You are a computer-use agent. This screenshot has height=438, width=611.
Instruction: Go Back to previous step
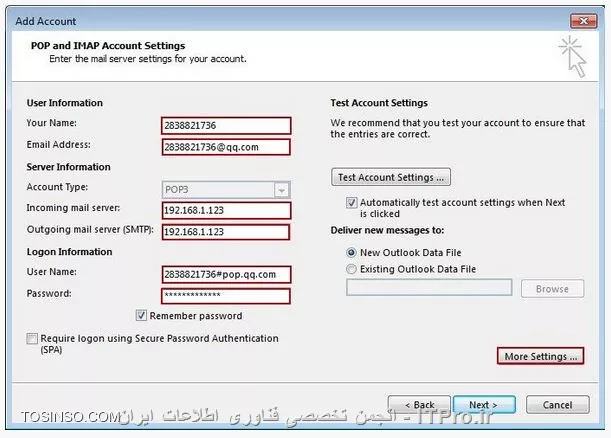pos(419,405)
